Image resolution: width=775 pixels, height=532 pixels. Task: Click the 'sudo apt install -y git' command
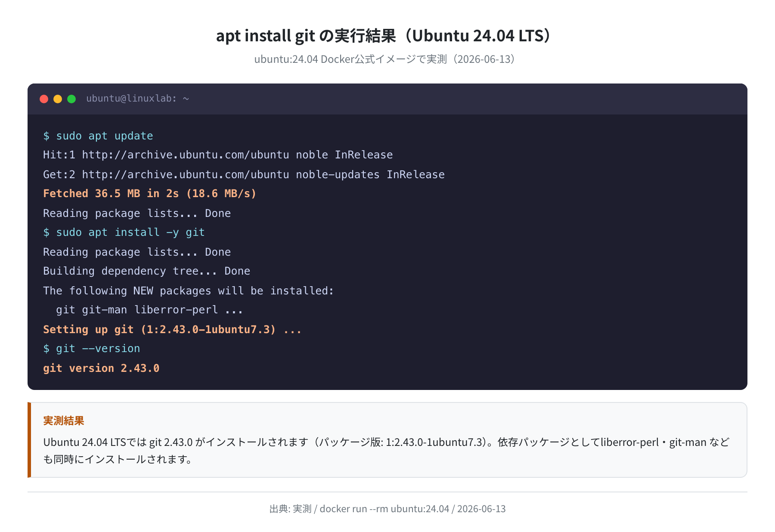click(124, 232)
